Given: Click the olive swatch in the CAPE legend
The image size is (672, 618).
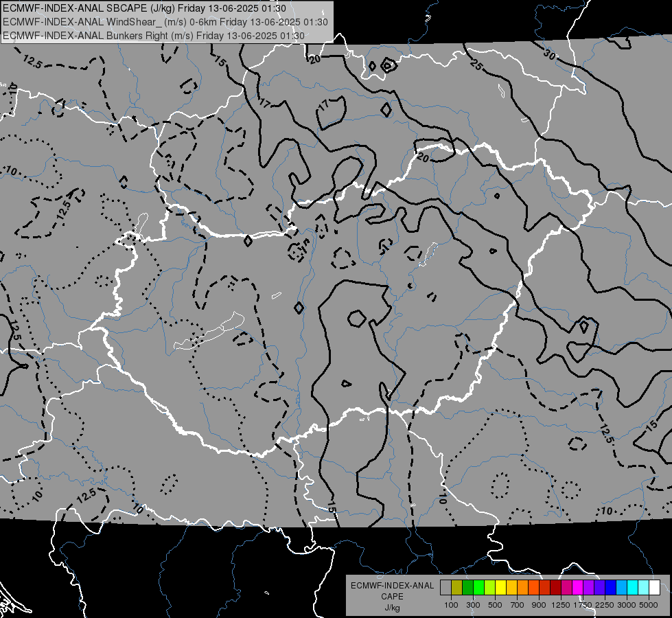Looking at the screenshot, I should (456, 588).
